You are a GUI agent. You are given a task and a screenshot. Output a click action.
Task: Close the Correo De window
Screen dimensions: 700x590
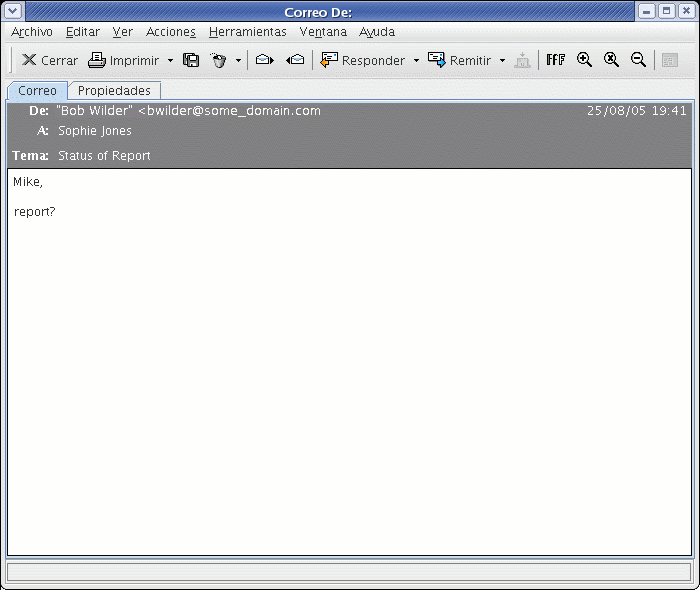(x=686, y=11)
